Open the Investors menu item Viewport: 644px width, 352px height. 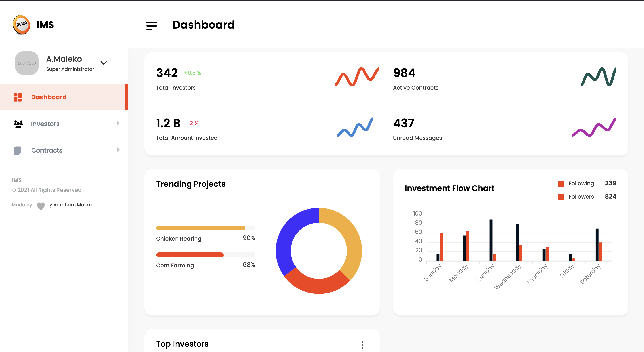(x=45, y=124)
